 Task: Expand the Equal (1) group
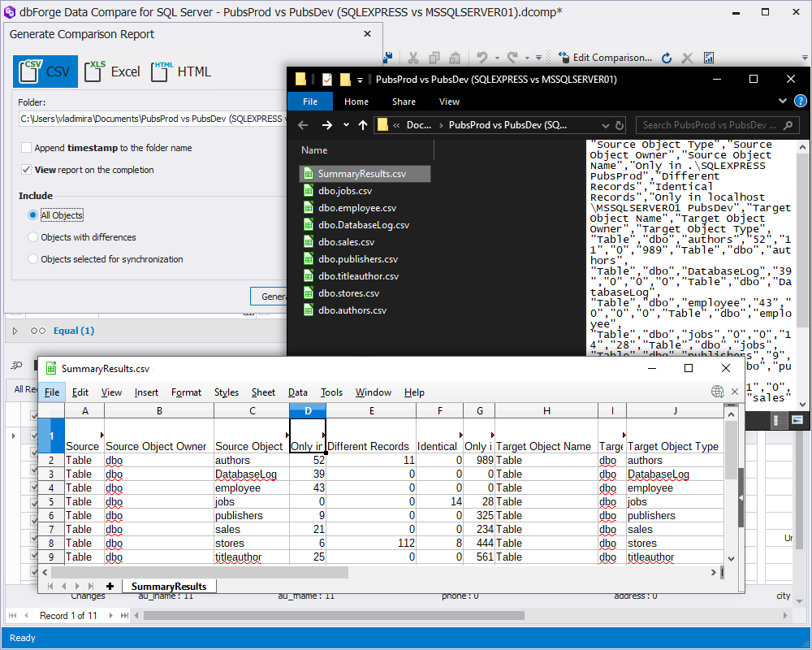coord(15,331)
